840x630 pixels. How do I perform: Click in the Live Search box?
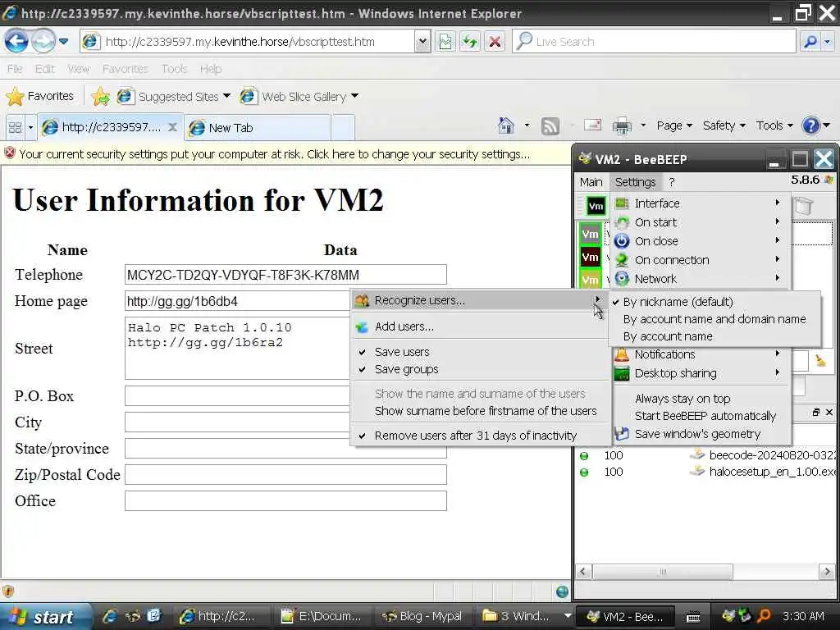[x=654, y=41]
